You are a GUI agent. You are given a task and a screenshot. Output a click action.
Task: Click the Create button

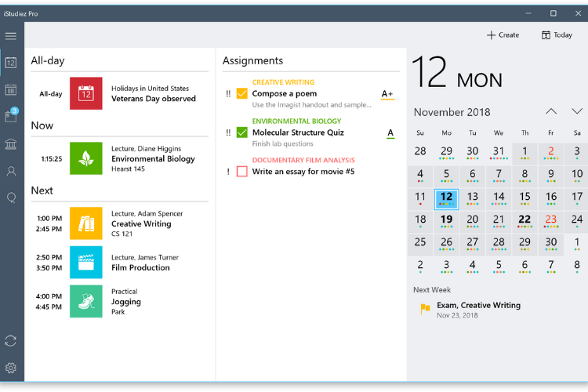[503, 34]
